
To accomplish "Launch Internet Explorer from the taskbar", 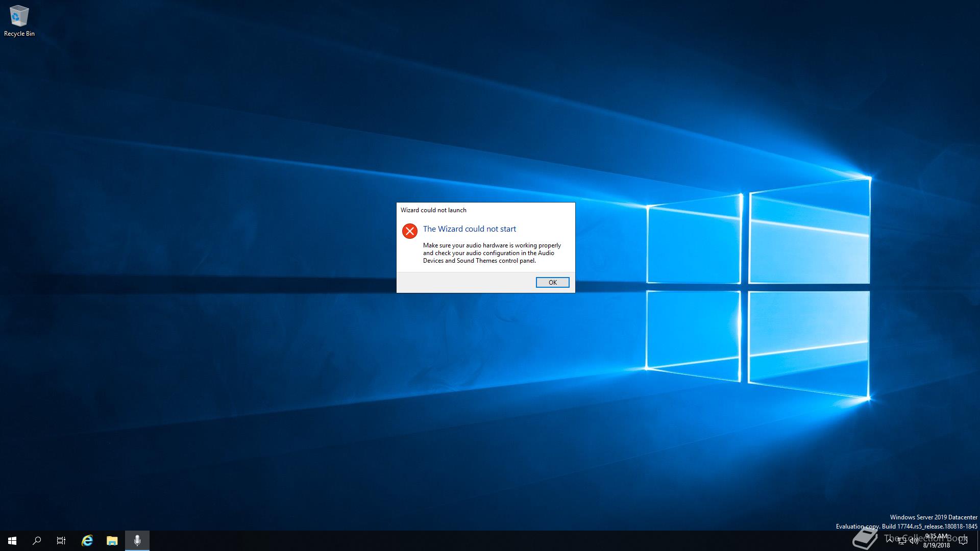I will pos(87,541).
